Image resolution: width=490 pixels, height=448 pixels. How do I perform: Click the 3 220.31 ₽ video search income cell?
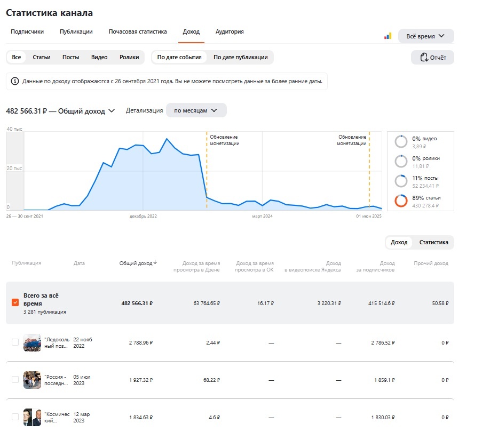click(329, 303)
